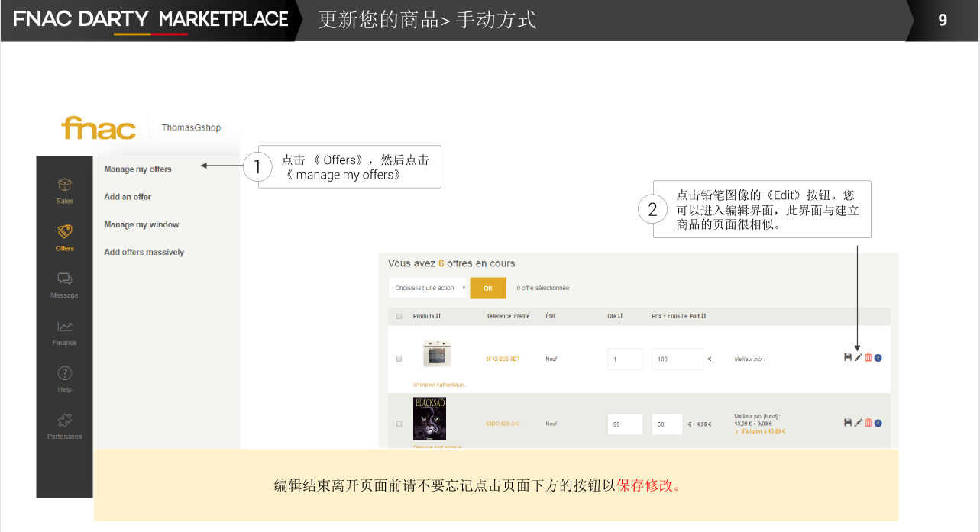
Task: Click 'Neuf' state in the Blacksad row
Action: 551,424
